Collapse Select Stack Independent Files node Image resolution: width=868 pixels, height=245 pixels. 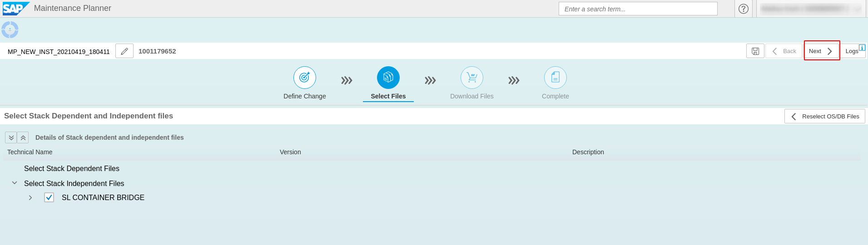tap(15, 183)
